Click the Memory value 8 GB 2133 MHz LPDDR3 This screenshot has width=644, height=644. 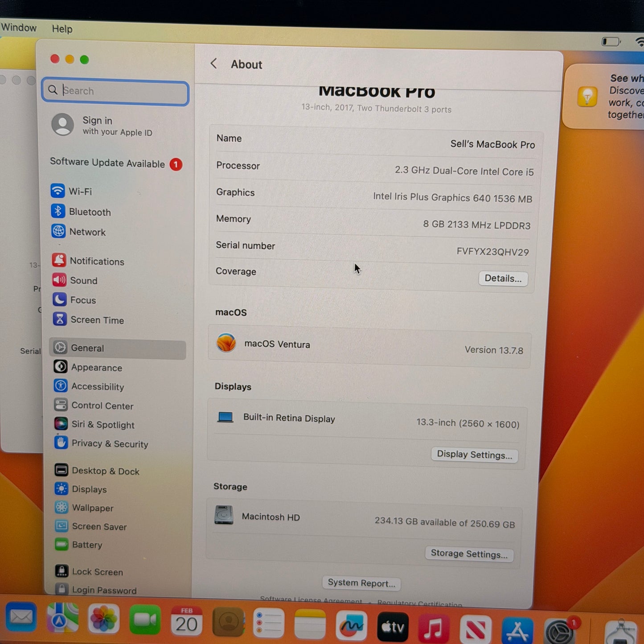pyautogui.click(x=476, y=225)
